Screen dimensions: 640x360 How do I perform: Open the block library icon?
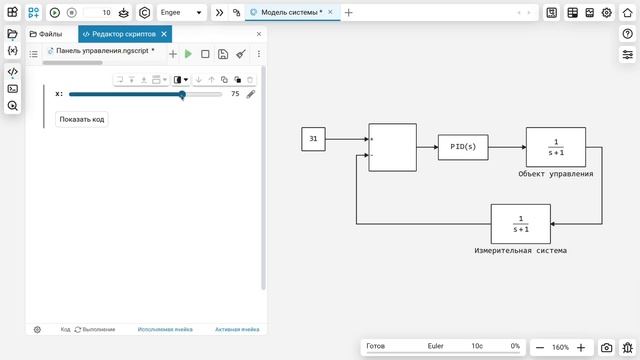pos(13,12)
